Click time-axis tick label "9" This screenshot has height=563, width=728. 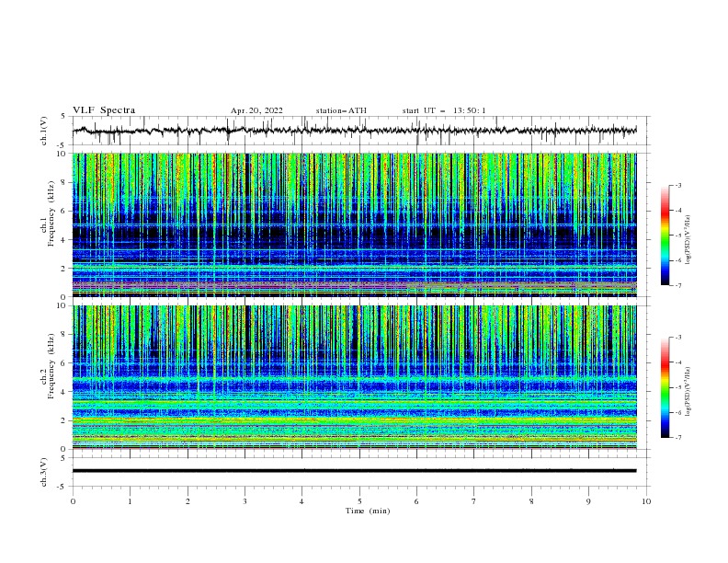pos(588,501)
